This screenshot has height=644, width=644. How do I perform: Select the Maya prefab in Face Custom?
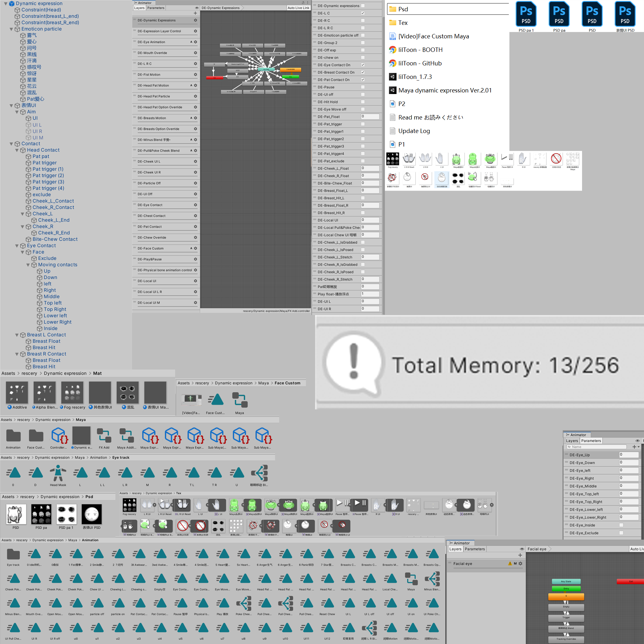point(239,400)
